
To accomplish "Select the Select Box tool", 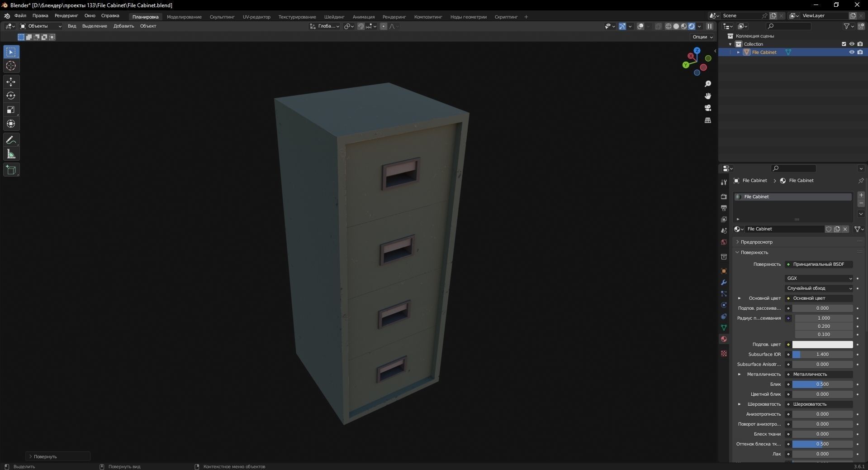I will point(11,52).
